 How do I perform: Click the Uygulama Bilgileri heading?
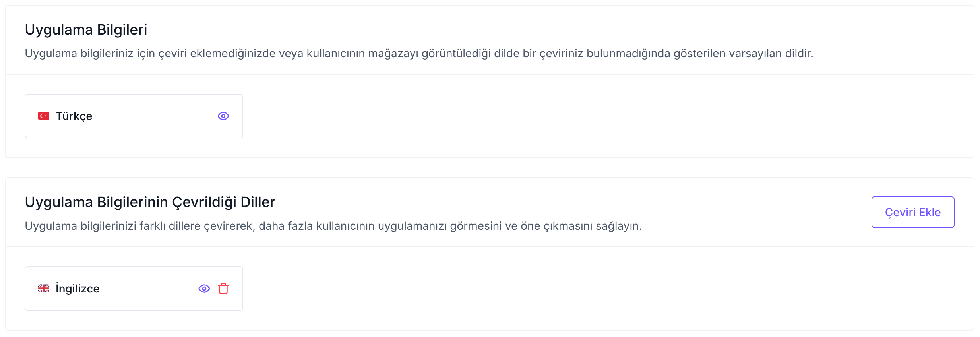(86, 30)
